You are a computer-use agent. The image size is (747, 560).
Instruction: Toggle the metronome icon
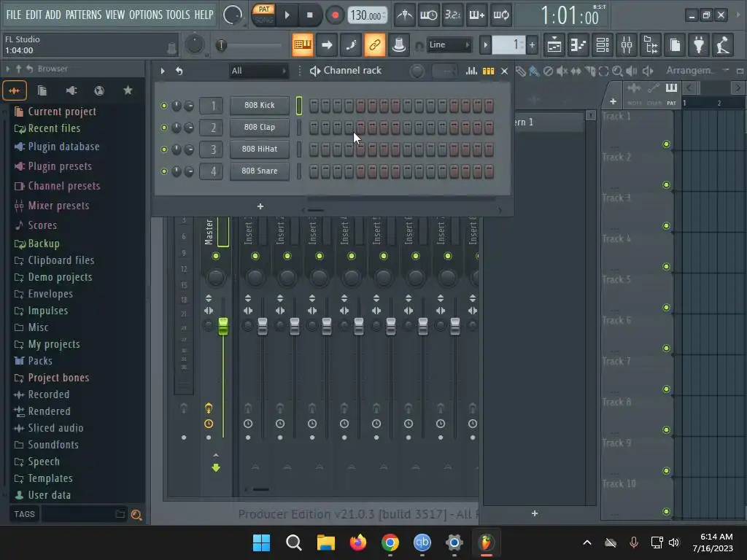click(x=405, y=15)
